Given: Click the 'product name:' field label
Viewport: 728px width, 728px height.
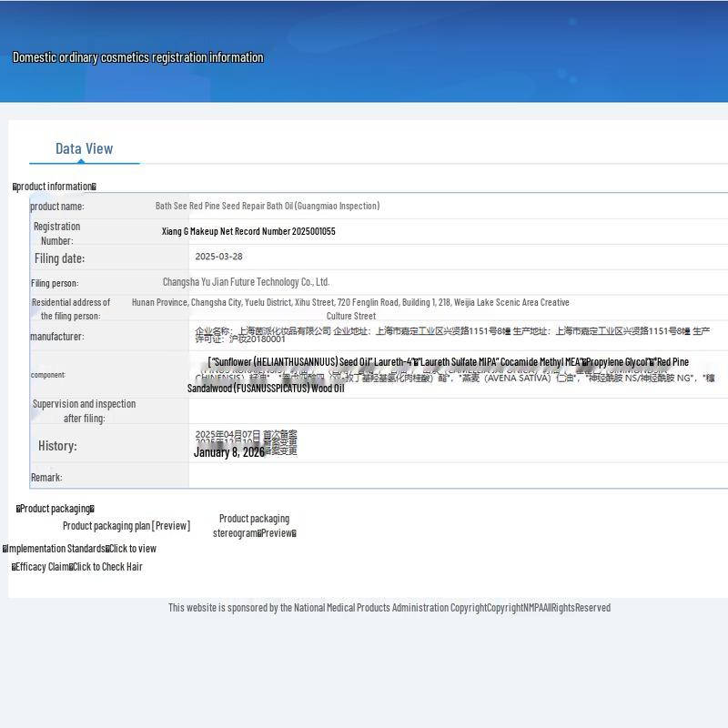Looking at the screenshot, I should (x=57, y=207).
